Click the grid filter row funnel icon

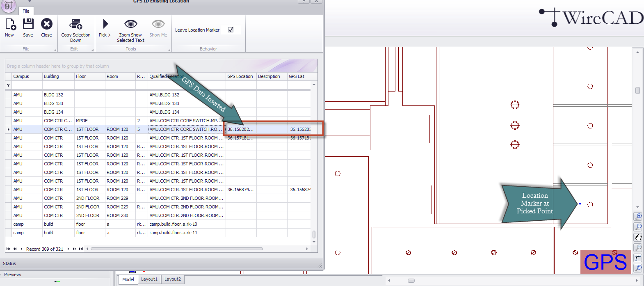pos(8,85)
